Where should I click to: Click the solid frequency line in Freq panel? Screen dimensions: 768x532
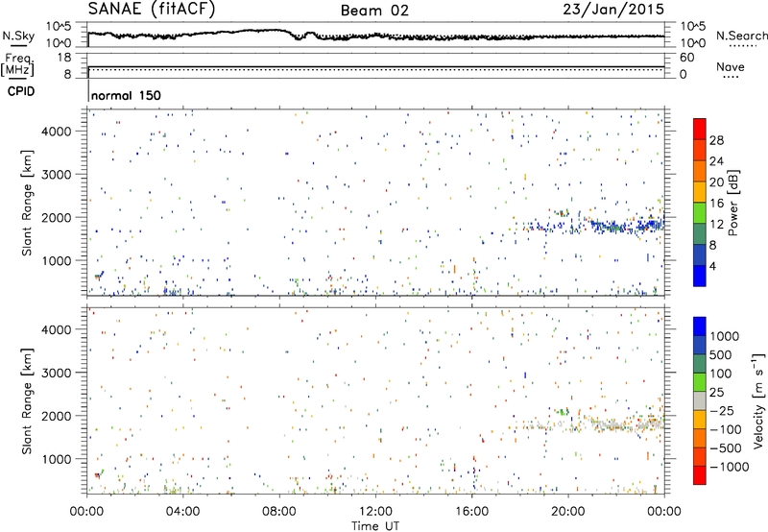[376, 66]
